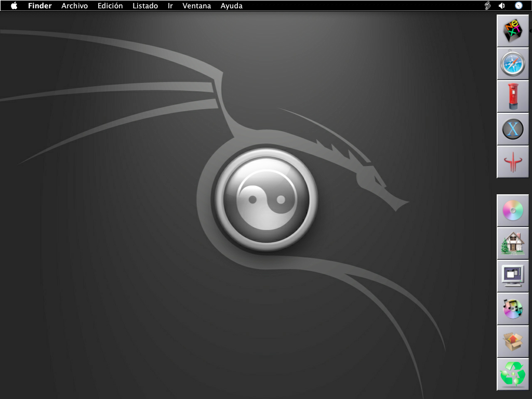Click the blue X dock icon
Image resolution: width=532 pixels, height=399 pixels.
coord(513,129)
